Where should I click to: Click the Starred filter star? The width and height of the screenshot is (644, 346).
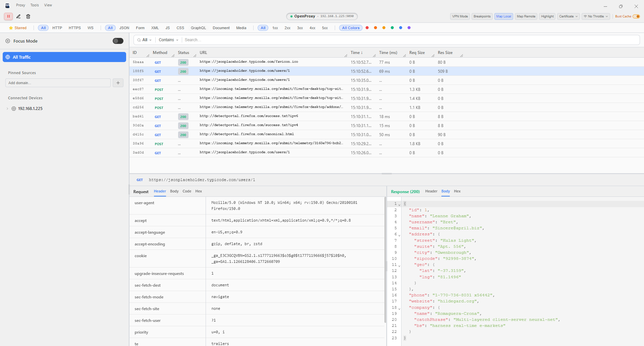pos(11,28)
